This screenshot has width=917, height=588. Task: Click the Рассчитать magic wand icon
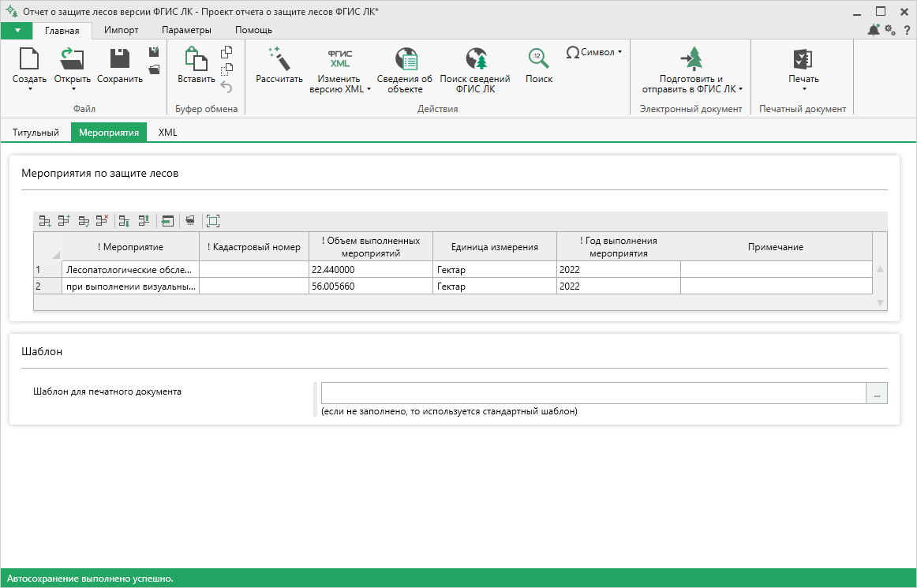pos(279,59)
